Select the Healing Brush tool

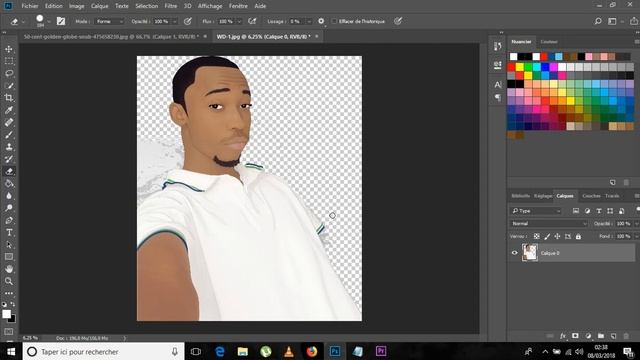pos(9,122)
